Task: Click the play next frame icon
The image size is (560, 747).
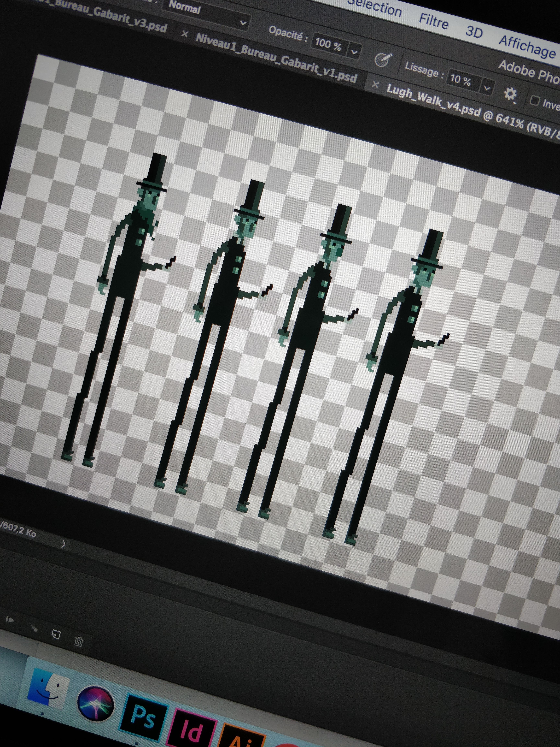Action: pos(10,620)
